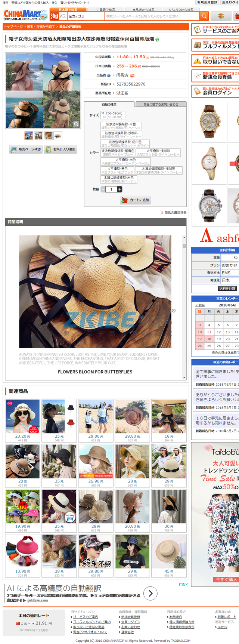Click the signpost icon button right of search
Screen dimensions: 239x644
pyautogui.click(x=221, y=16)
